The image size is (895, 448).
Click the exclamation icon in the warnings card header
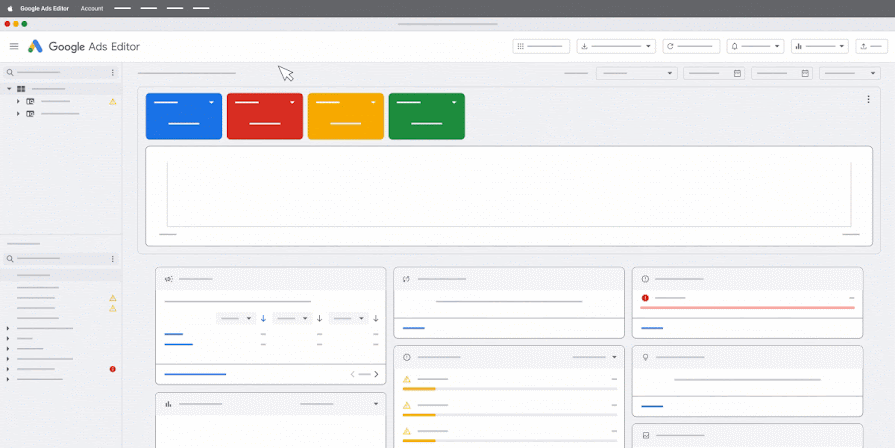pyautogui.click(x=406, y=357)
